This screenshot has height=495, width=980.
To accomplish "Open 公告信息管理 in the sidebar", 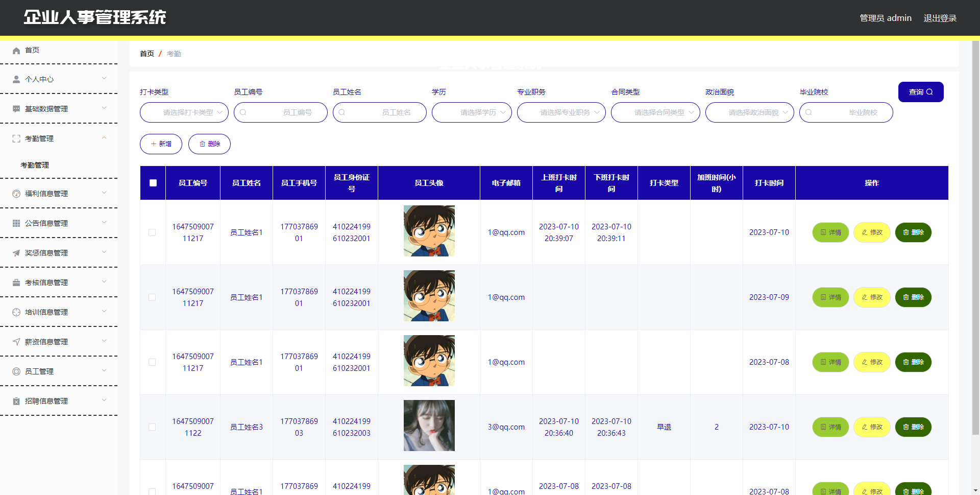I will tap(59, 223).
